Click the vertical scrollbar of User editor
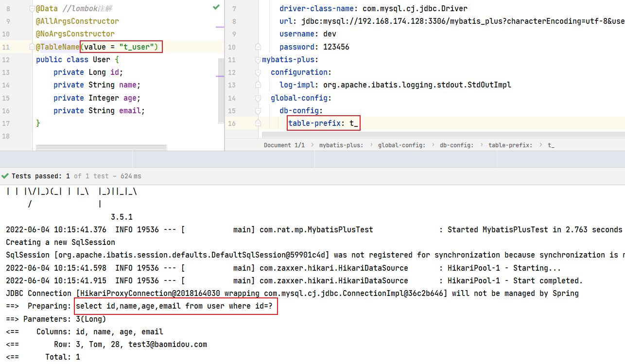The image size is (625, 364). [221, 90]
